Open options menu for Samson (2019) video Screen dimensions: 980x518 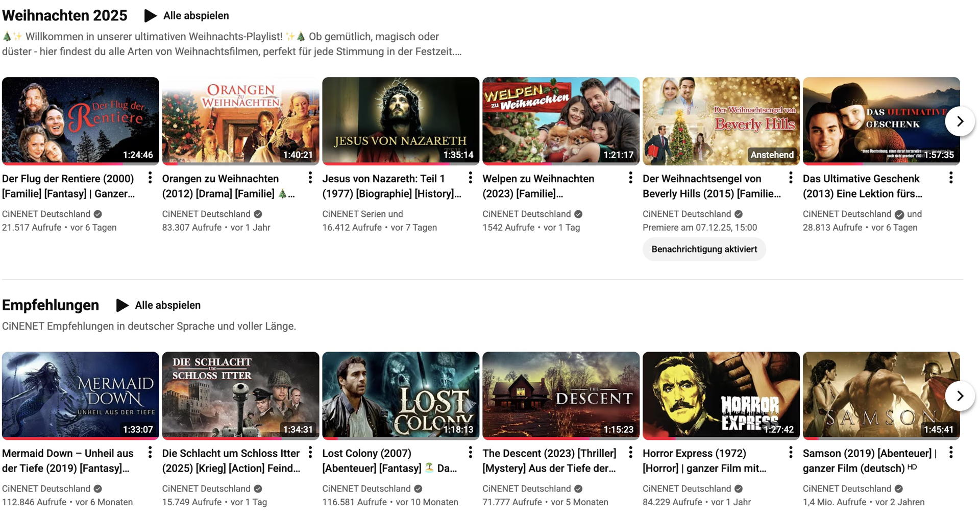point(950,452)
